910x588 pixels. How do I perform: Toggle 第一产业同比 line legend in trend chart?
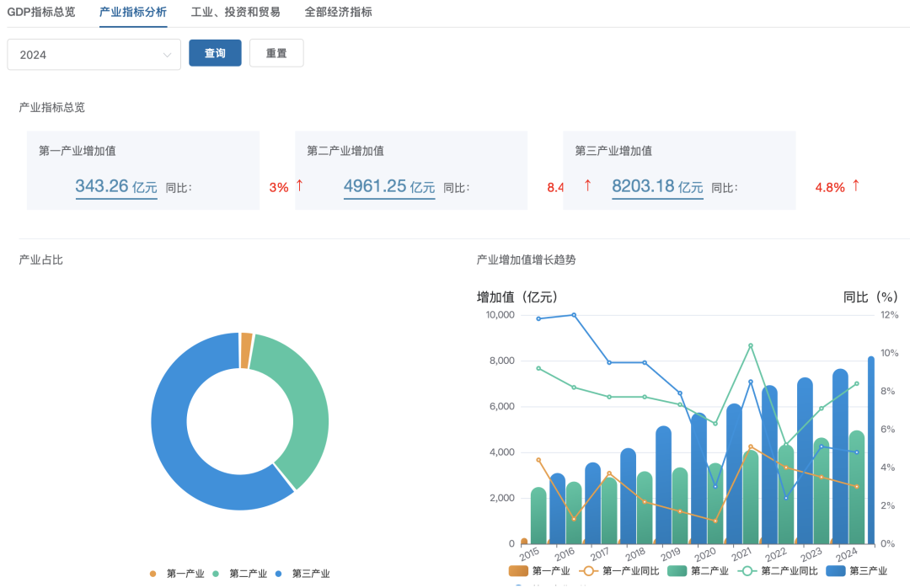(618, 571)
